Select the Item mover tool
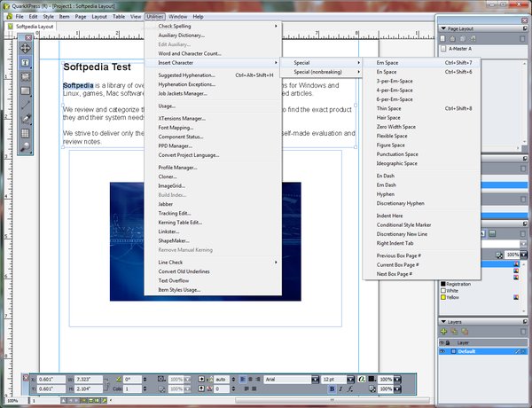Viewport: 532px width, 408px height. (x=26, y=47)
